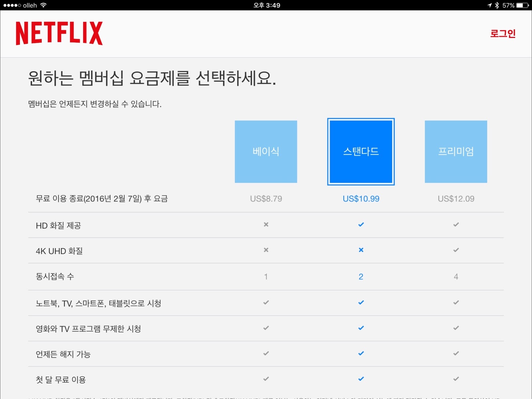This screenshot has width=532, height=399.
Task: Click 프리미엄 checkmark in 4K UHD 화질 row
Action: pos(456,250)
